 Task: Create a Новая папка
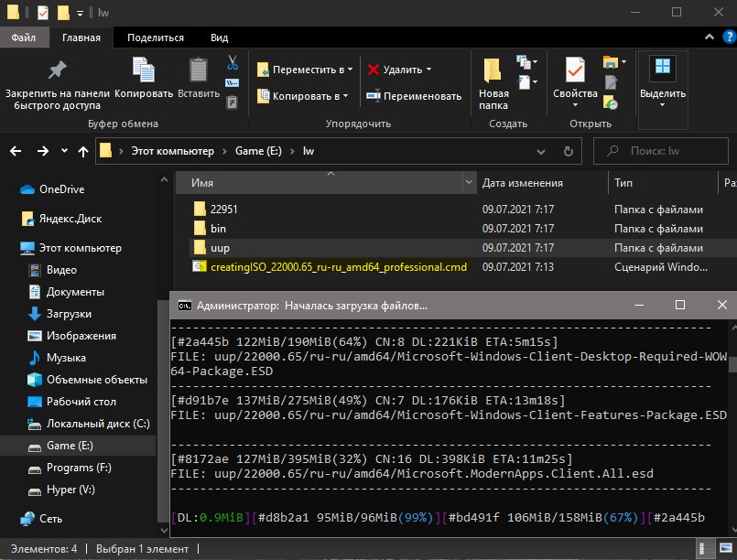(x=493, y=84)
